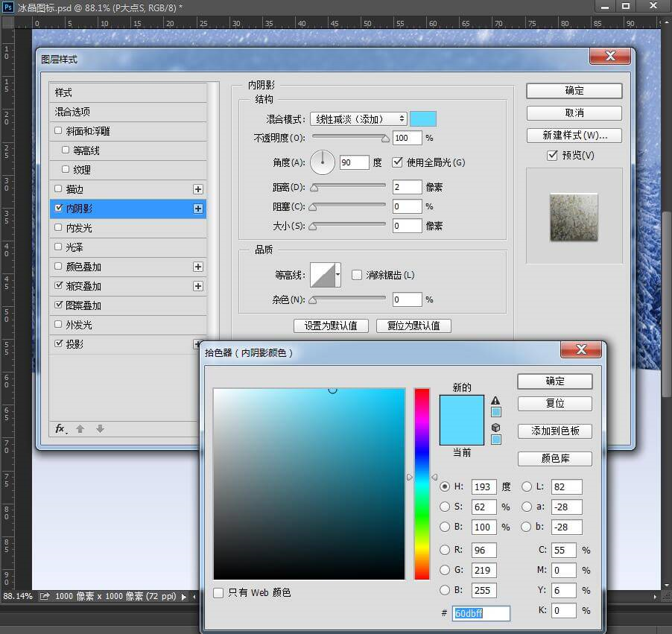672x634 pixels.
Task: Select the R radio button
Action: tap(445, 550)
